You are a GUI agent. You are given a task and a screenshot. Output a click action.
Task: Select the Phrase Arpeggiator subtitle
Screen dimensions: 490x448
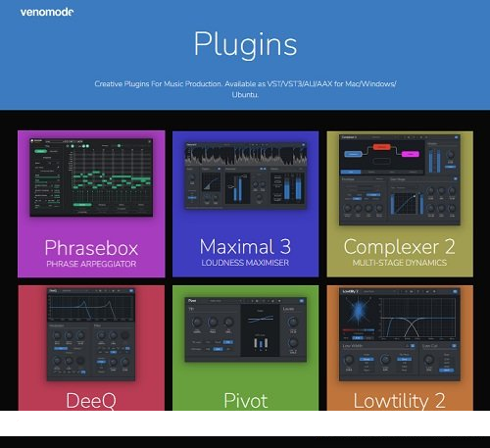click(91, 264)
